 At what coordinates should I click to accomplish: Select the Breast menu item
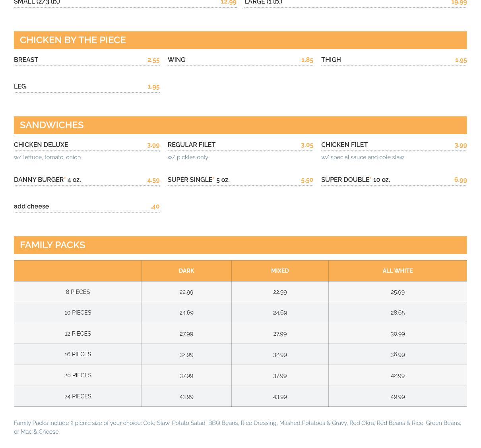pyautogui.click(x=26, y=60)
